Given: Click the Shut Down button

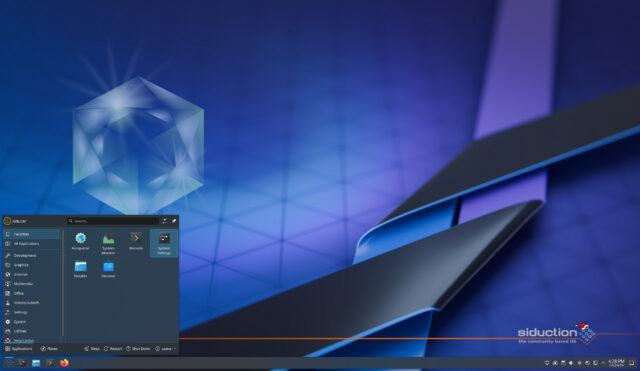Looking at the screenshot, I should click(138, 349).
